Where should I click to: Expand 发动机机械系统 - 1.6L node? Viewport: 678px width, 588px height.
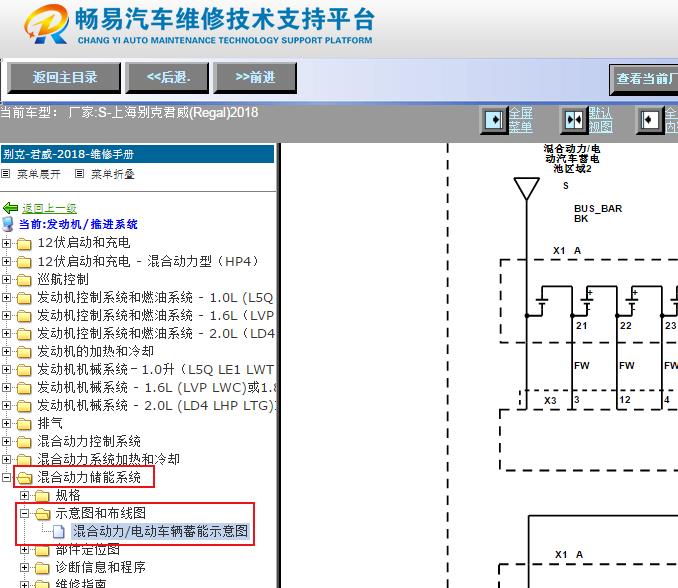pos(6,387)
